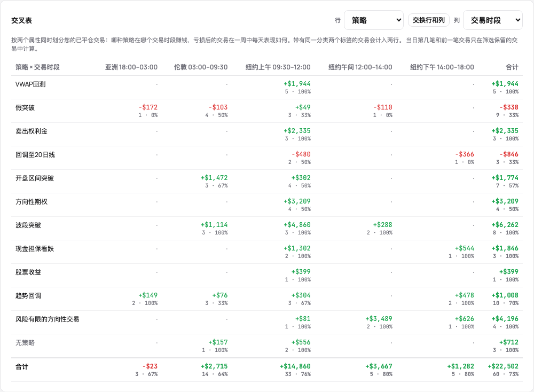Select the 风险有限的方向性交易 row label

tap(48, 319)
